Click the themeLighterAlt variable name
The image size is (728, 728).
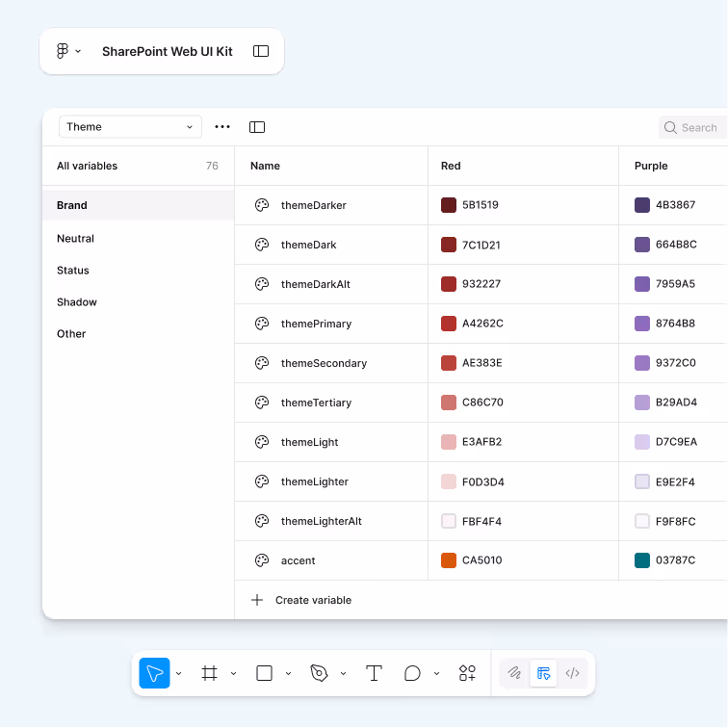[322, 521]
